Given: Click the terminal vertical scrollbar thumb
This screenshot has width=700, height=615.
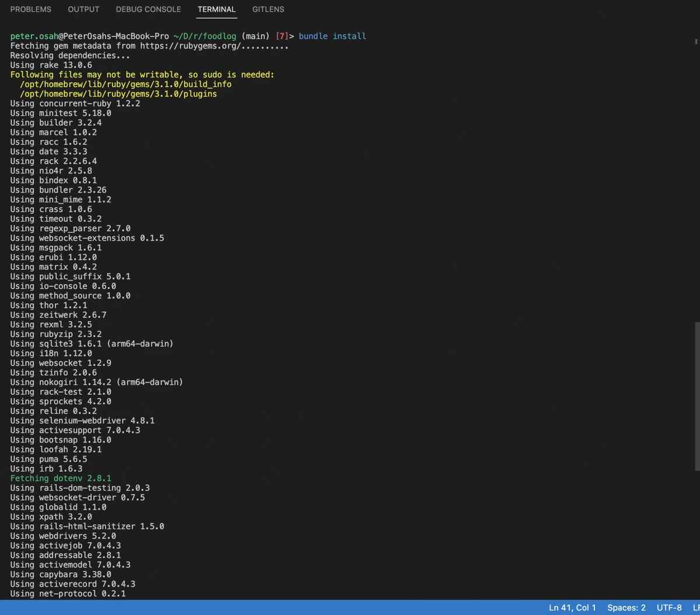Looking at the screenshot, I should [x=697, y=396].
